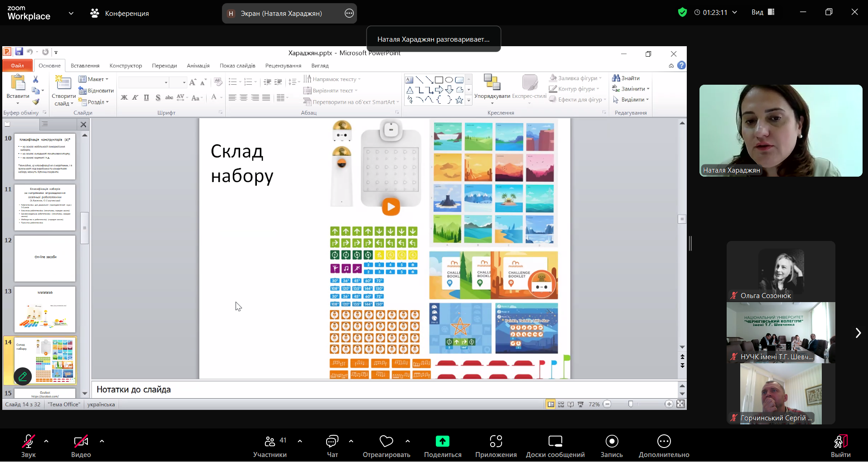The height and width of the screenshot is (462, 868).
Task: Open the More options icon
Action: [664, 442]
